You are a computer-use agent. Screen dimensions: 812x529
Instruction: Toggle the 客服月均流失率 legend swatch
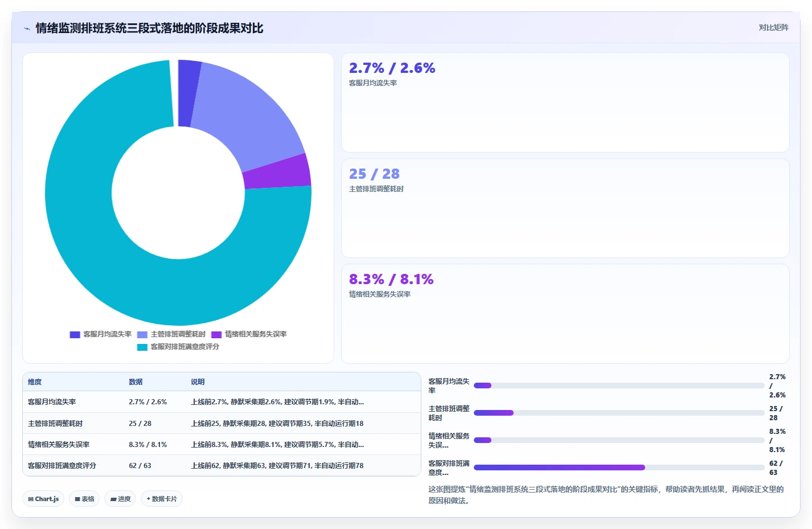point(75,335)
